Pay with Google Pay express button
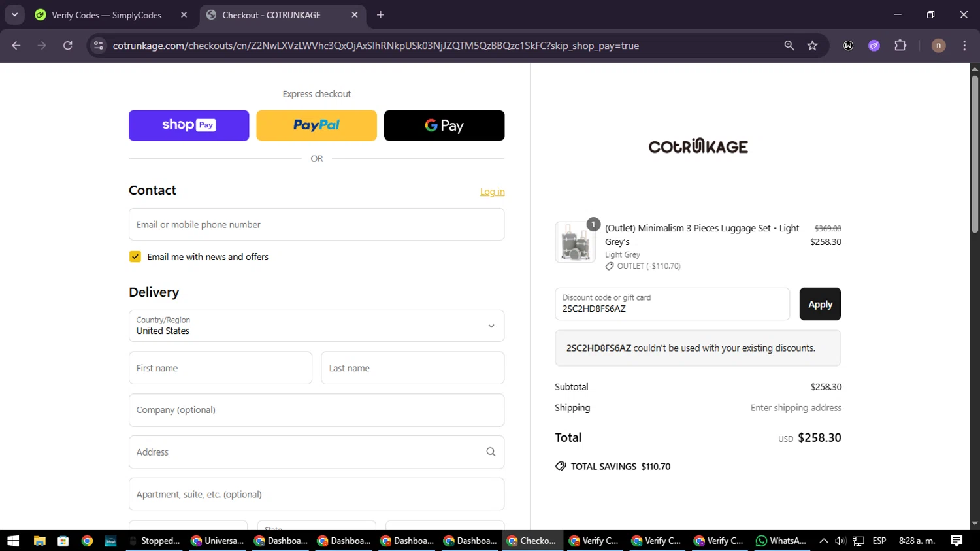 (444, 125)
